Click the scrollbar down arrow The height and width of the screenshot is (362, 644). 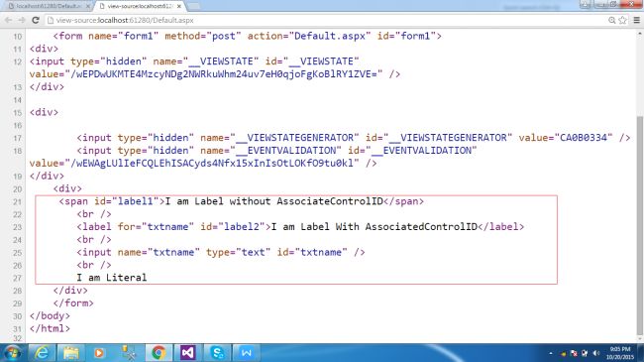(x=640, y=338)
